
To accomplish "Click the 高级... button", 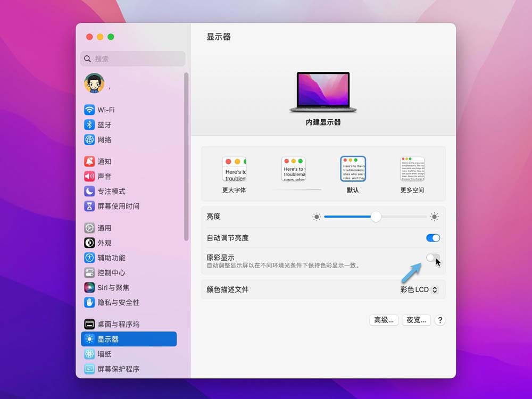I will [x=384, y=320].
